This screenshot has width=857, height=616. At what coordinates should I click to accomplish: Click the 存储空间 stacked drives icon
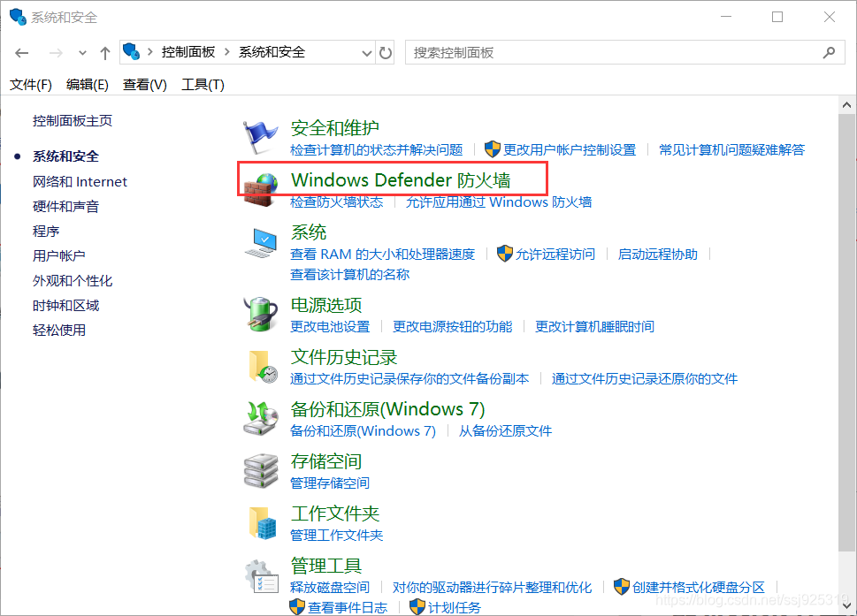[260, 470]
